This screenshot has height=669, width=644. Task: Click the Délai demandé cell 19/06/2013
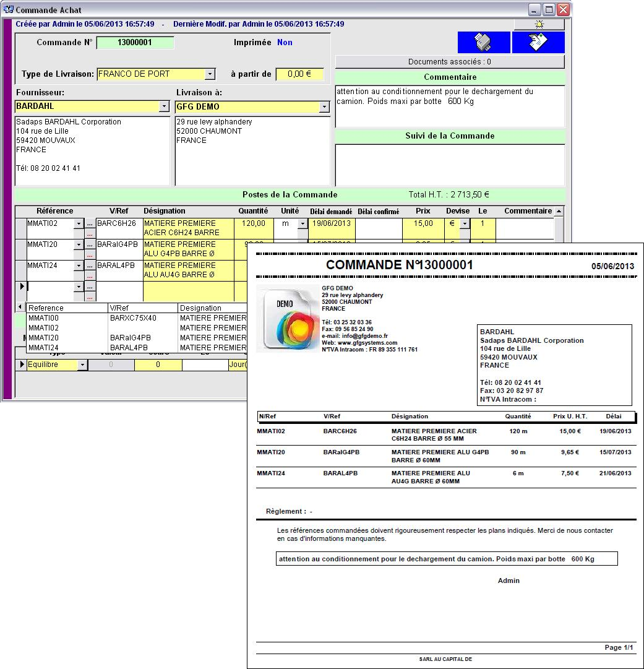pyautogui.click(x=332, y=228)
